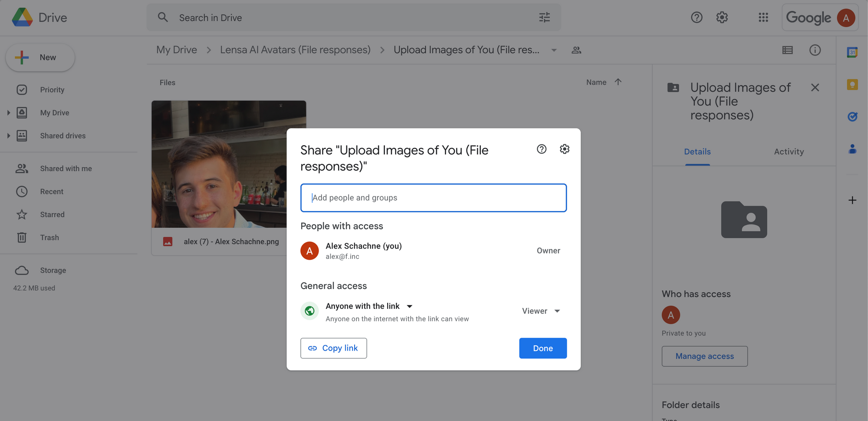Open advanced search options icon

[544, 17]
